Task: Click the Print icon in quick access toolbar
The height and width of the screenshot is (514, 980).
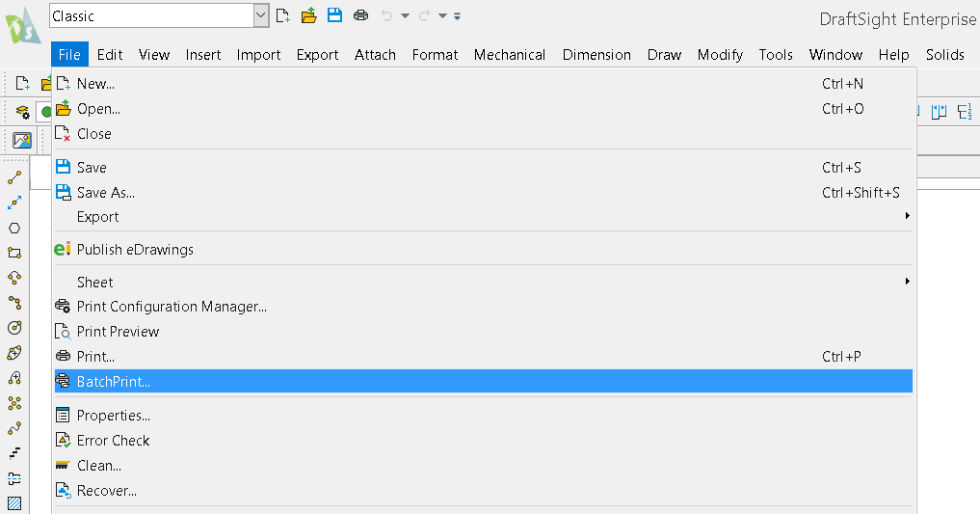Action: click(360, 15)
